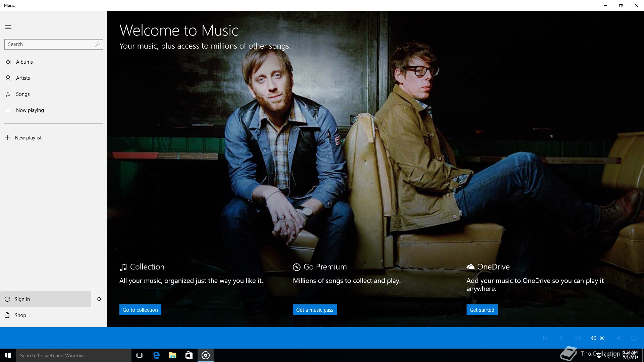Open the Artists view
The height and width of the screenshot is (362, 644).
pyautogui.click(x=54, y=78)
